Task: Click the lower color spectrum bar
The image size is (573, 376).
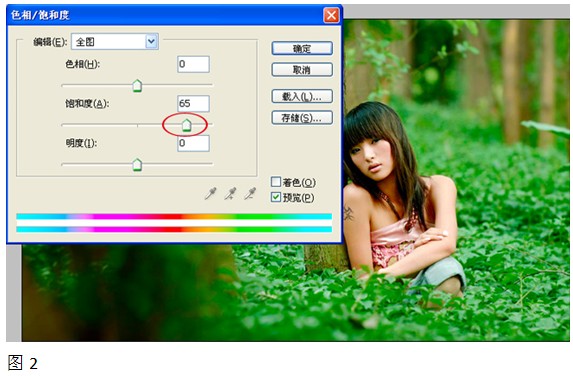Action: pos(174,229)
